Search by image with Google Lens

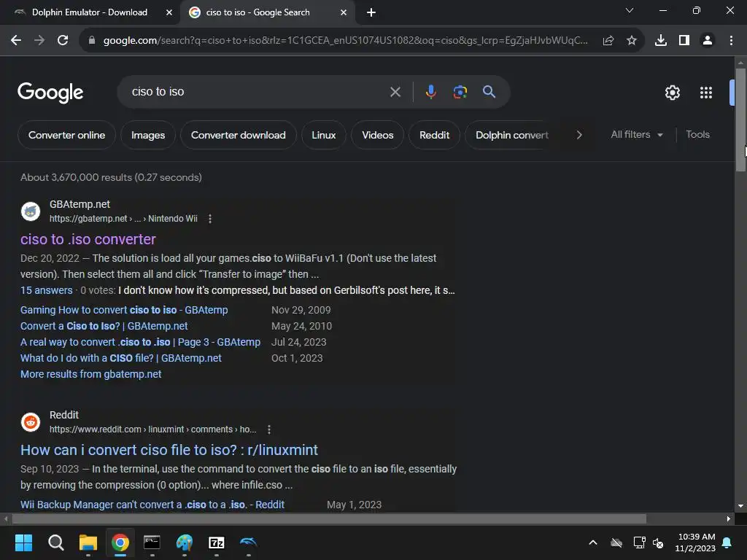[460, 92]
